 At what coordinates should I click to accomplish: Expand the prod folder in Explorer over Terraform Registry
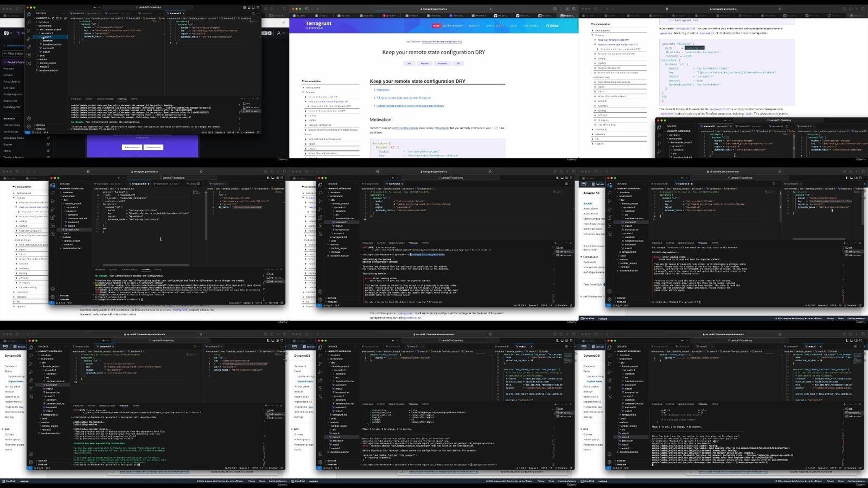pyautogui.click(x=42, y=55)
